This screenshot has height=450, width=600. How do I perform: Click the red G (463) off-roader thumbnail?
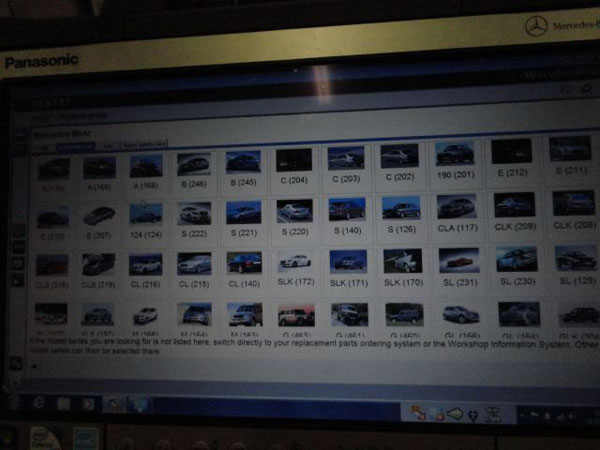(x=296, y=315)
